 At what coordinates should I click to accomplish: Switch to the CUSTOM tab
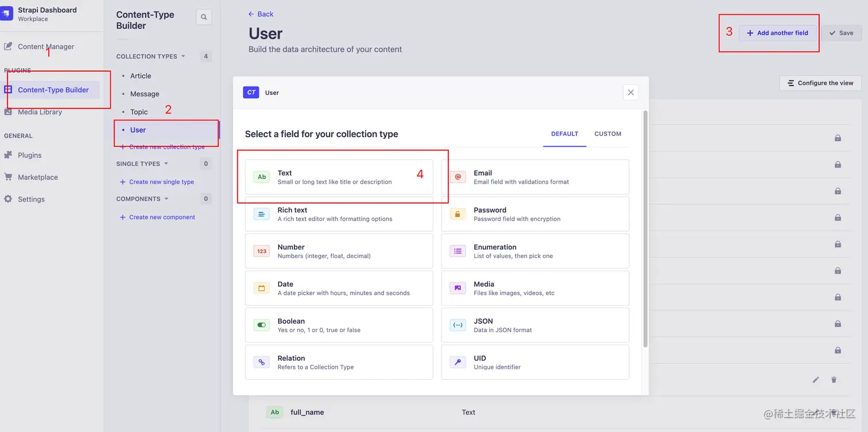tap(607, 134)
